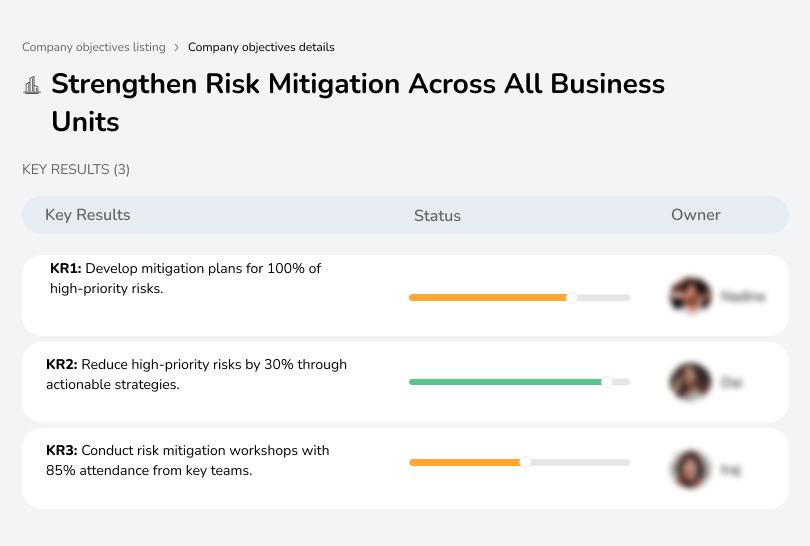Click the objective title Strengthen Risk Mitigation
This screenshot has width=810, height=546.
[358, 102]
